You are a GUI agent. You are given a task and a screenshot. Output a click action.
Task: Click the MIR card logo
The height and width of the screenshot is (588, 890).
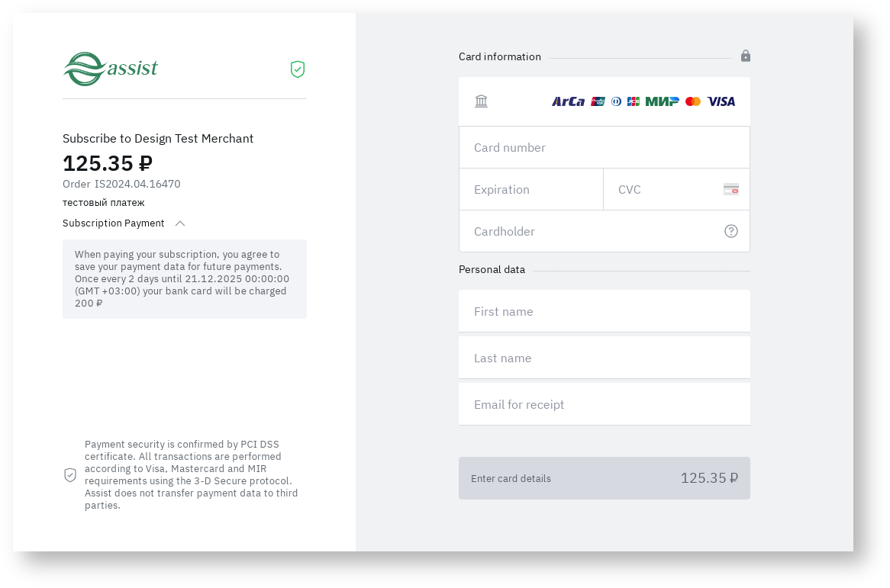tap(662, 101)
